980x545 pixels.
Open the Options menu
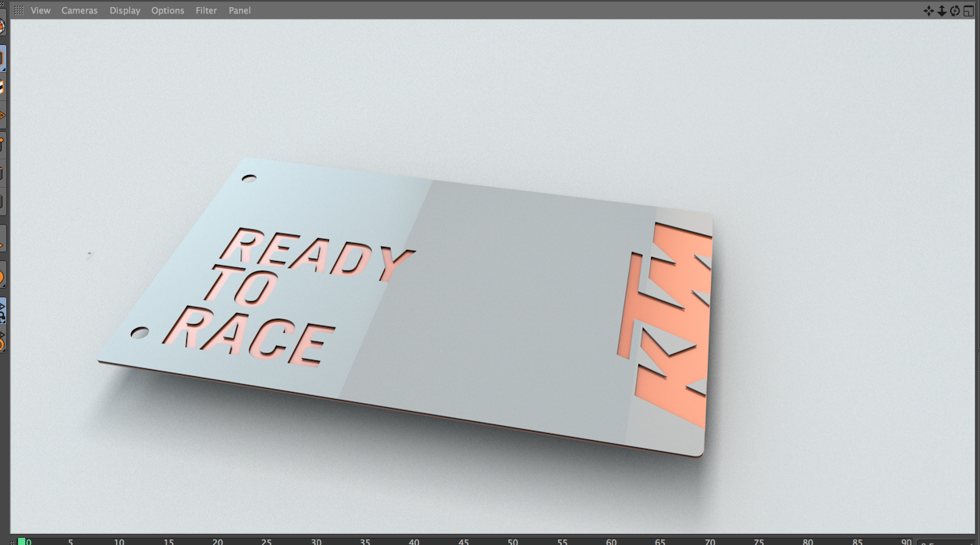(167, 10)
